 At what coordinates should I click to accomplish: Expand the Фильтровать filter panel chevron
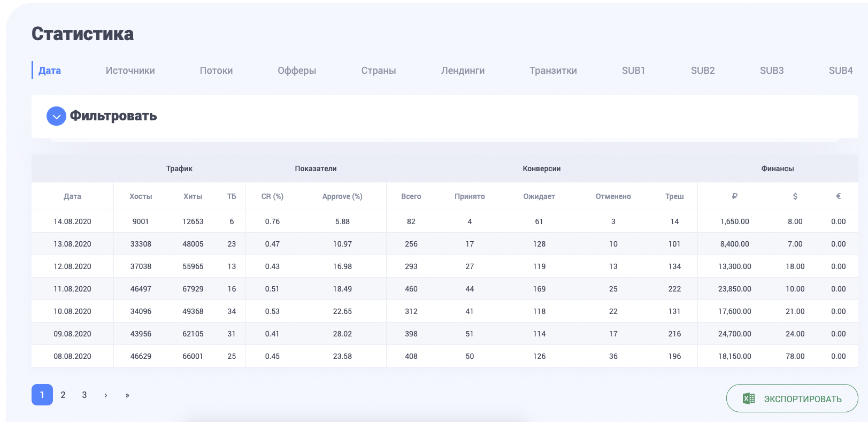coord(56,116)
